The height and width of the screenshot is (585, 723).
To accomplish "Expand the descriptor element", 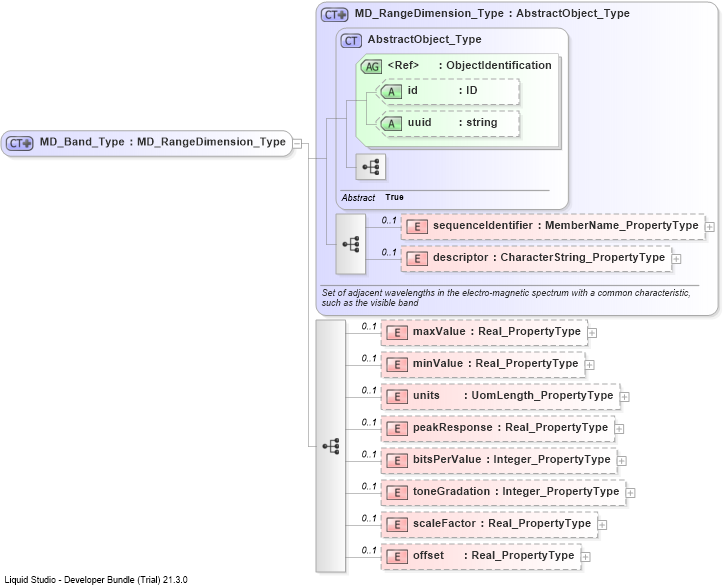I will point(676,259).
